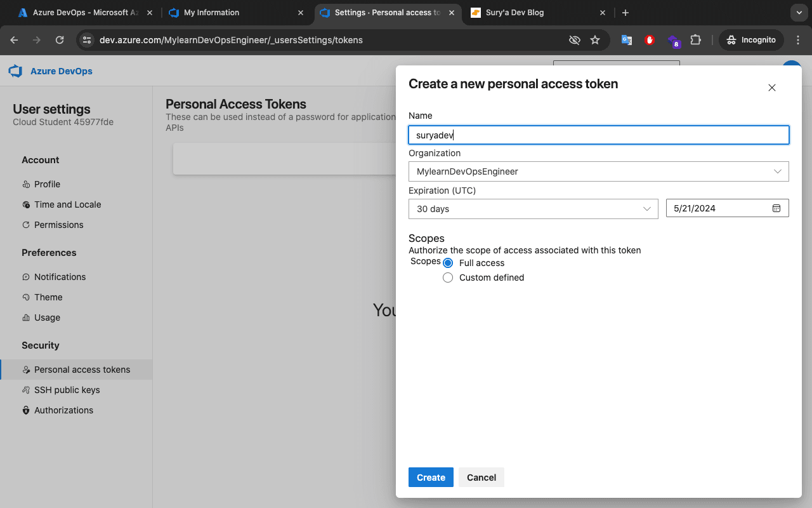Click the "Scopes" section heading

tap(426, 238)
